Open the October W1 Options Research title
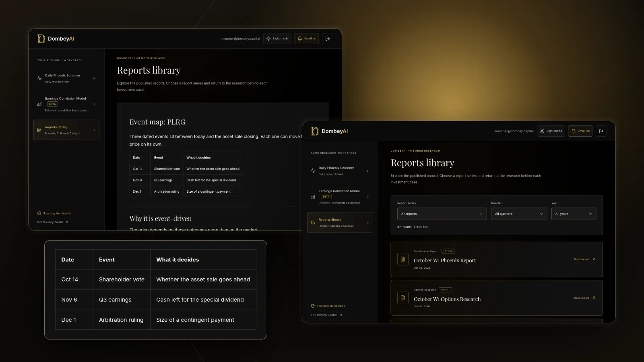The image size is (644, 362). coord(447,299)
